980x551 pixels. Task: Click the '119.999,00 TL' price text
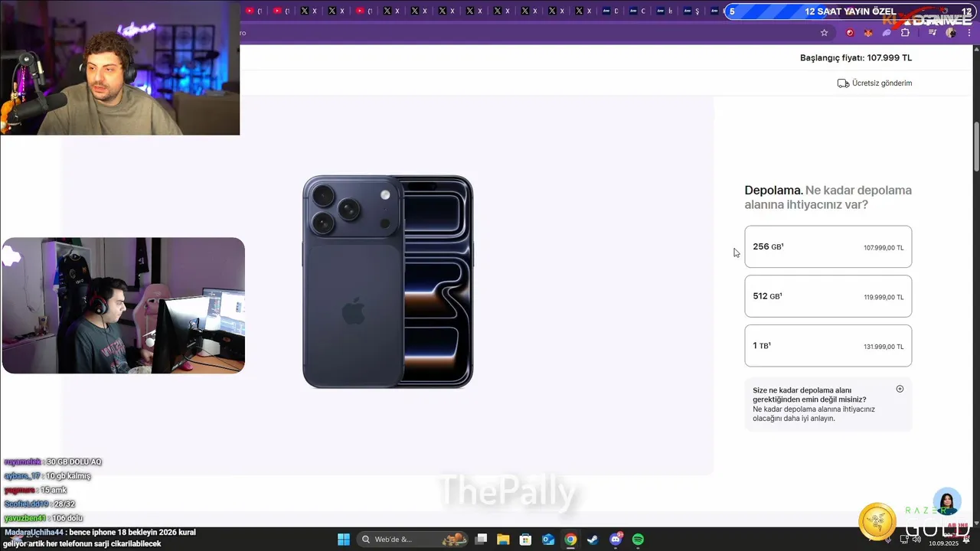[x=884, y=297]
